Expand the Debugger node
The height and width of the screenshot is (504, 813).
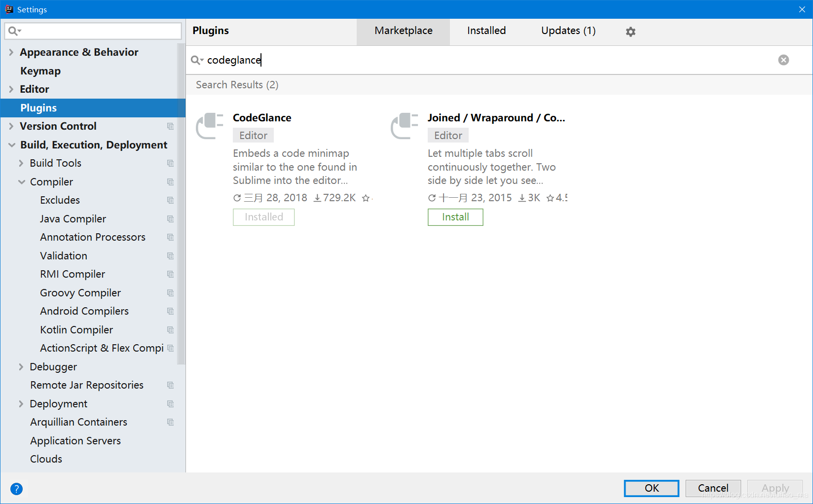coord(21,367)
